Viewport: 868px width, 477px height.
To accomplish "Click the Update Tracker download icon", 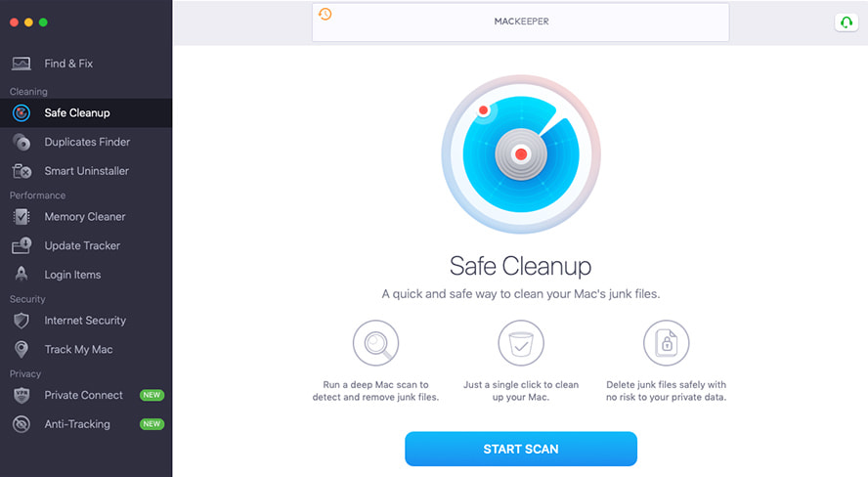I will (22, 245).
